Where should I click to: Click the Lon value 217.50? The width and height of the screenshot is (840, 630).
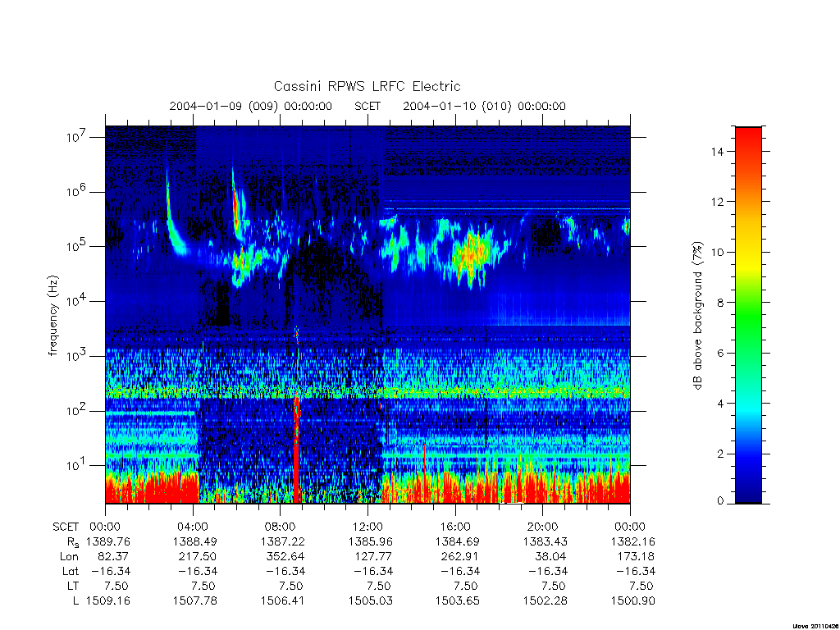point(198,556)
